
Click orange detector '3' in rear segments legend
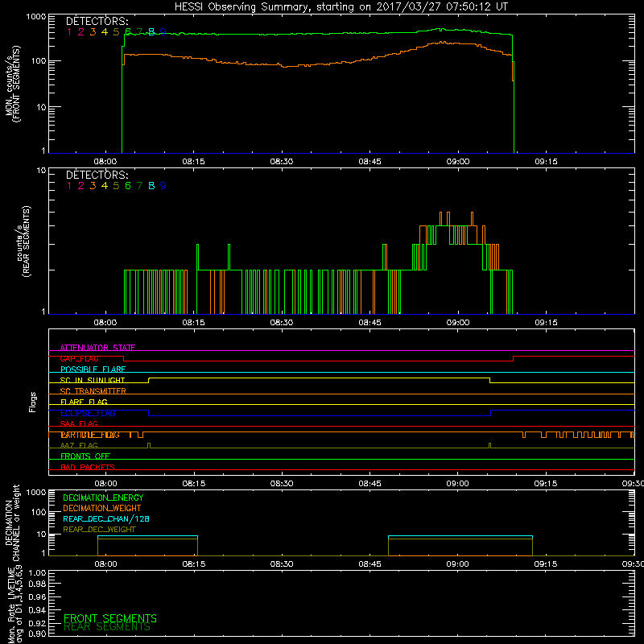click(x=93, y=186)
